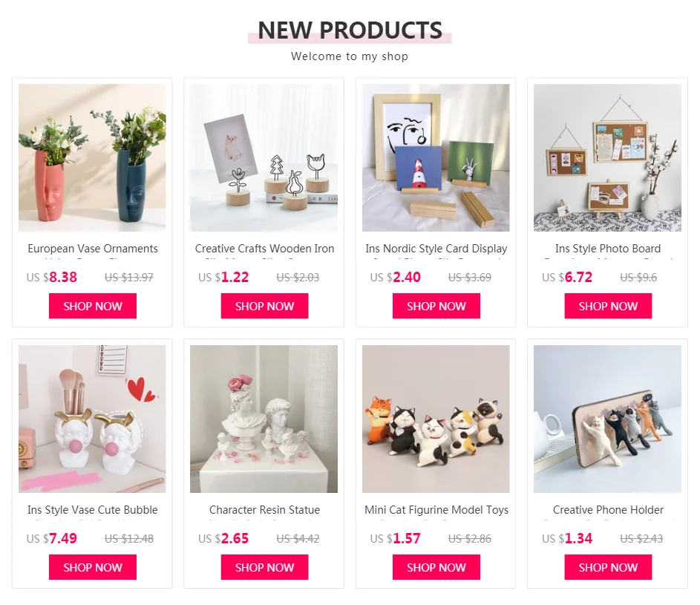Click SHOP NOW for Mini Cat Figurine Toys
This screenshot has height=605, width=700.
tap(436, 567)
